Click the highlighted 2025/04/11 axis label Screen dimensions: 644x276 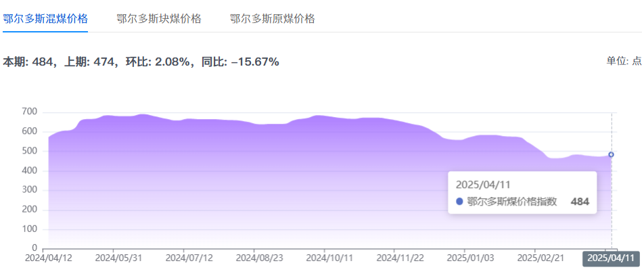click(611, 258)
